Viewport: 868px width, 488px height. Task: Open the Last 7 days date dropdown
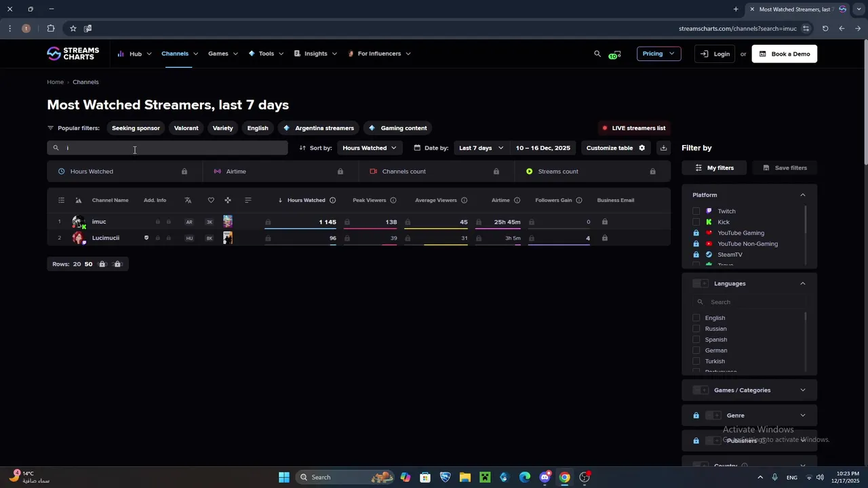[x=481, y=148]
